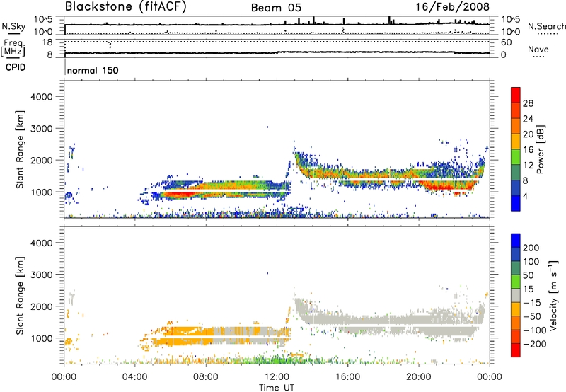Screen dimensions: 566x392
Task: Select the 4000 tick in power panel
Action: coord(42,97)
